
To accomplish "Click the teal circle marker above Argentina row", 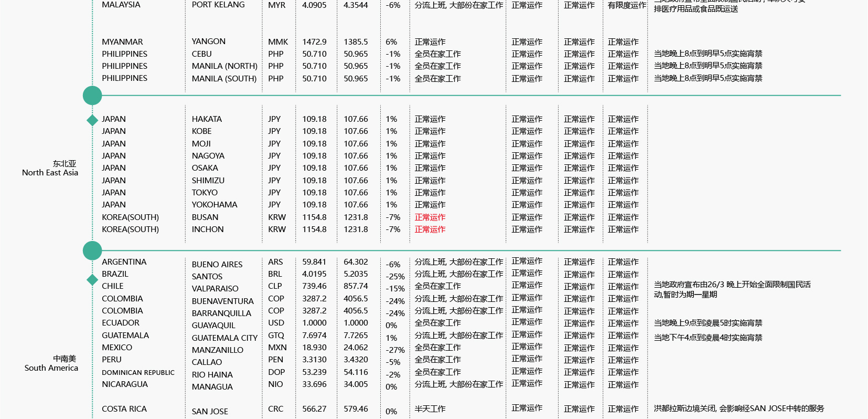I will pos(92,250).
